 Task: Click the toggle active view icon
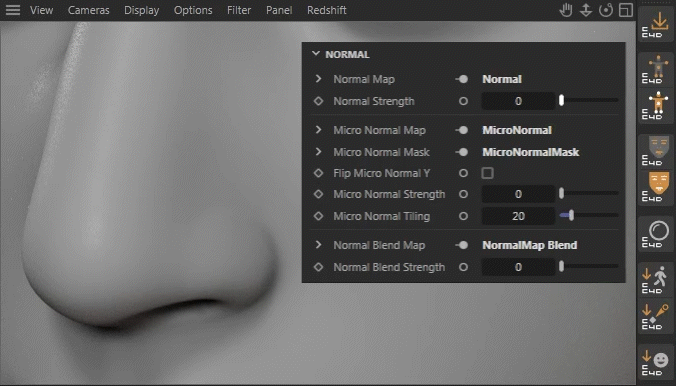[x=626, y=10]
